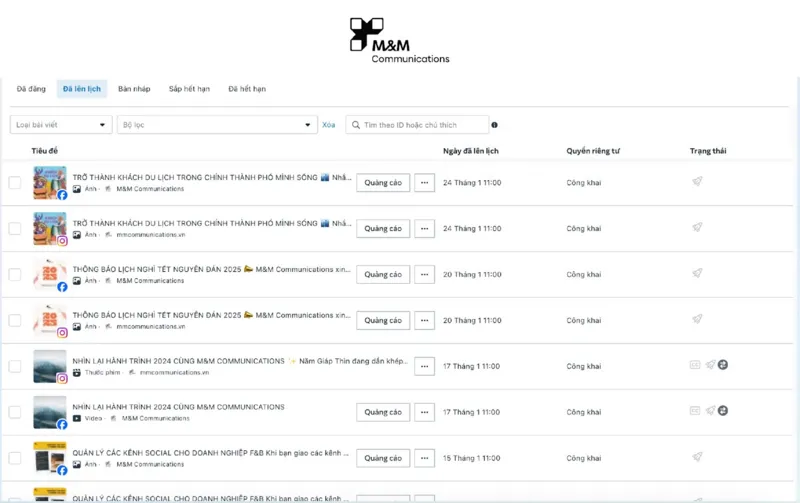The image size is (800, 503).
Task: Switch to the Bản nháp tab
Action: pos(134,89)
